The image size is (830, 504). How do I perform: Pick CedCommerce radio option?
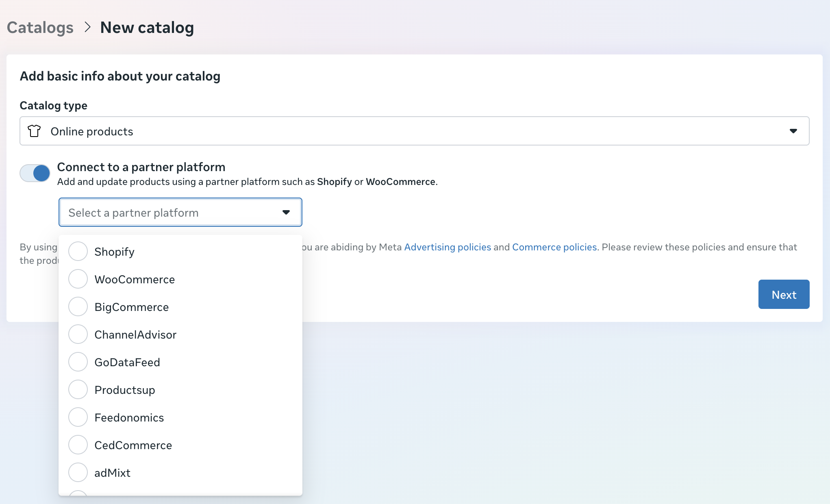78,445
